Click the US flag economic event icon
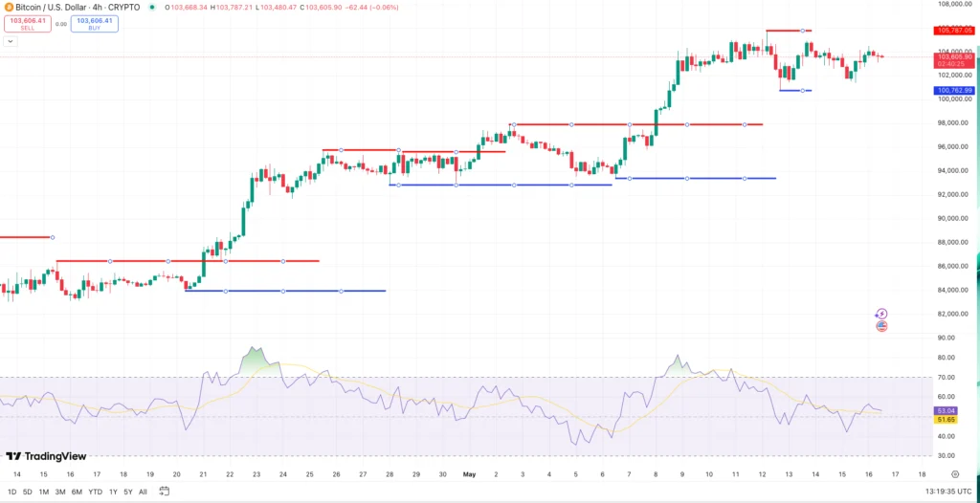 (x=881, y=325)
